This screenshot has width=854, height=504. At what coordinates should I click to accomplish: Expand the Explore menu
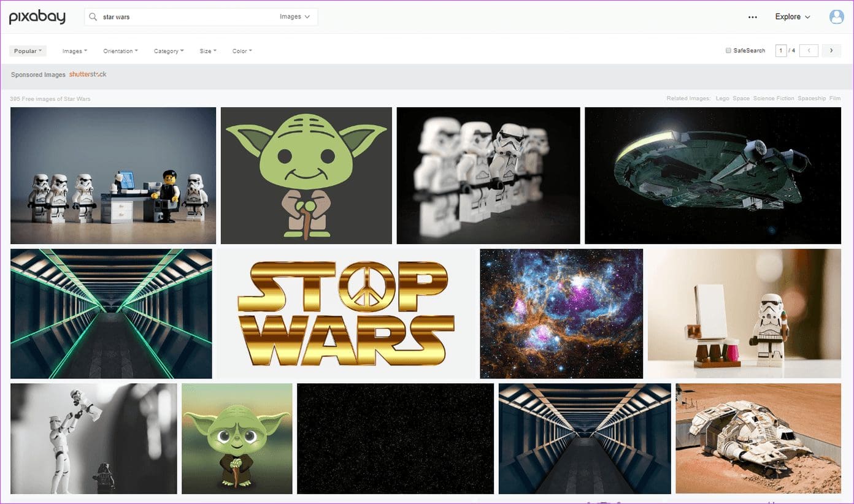tap(793, 17)
